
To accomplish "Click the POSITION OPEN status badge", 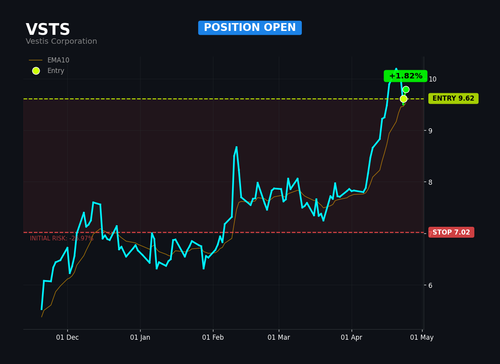I will tap(250, 28).
